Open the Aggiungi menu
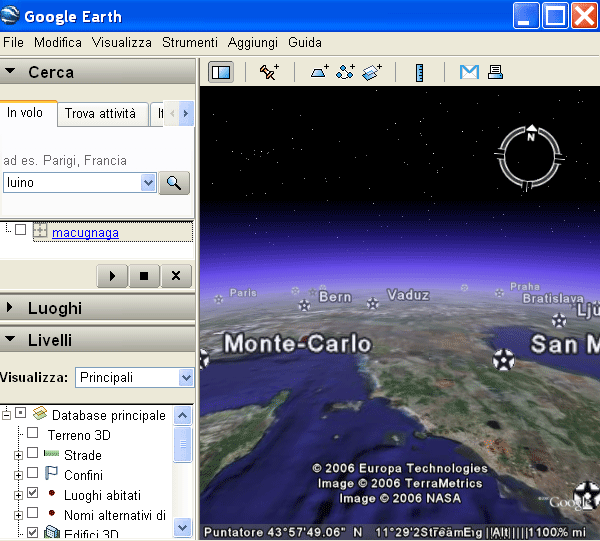Image resolution: width=600 pixels, height=541 pixels. tap(253, 42)
